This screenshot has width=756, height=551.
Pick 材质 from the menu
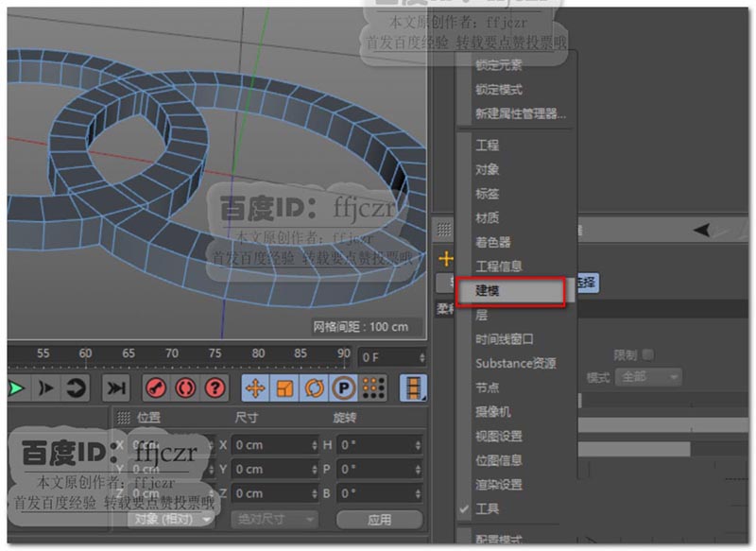click(487, 218)
